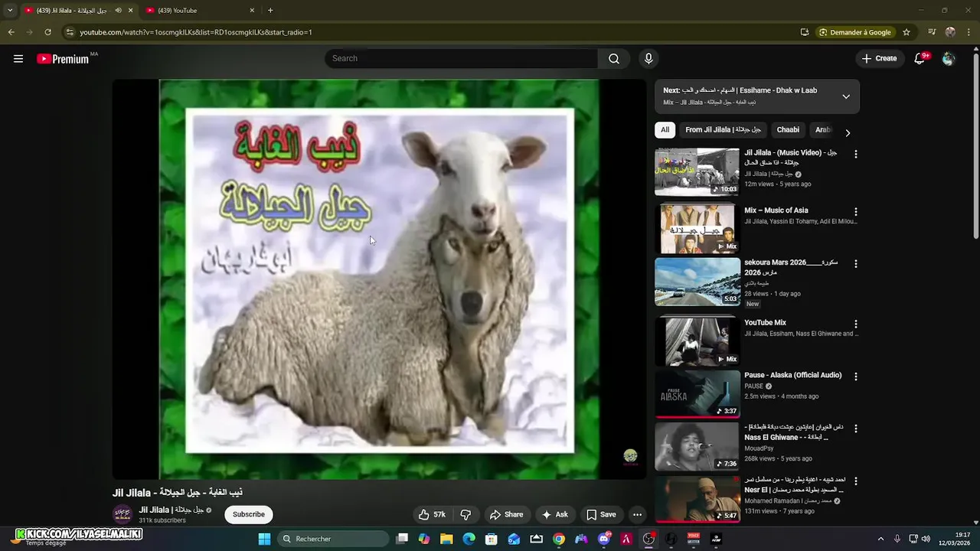Click the YouTube search input field
980x551 pixels.
(x=462, y=59)
